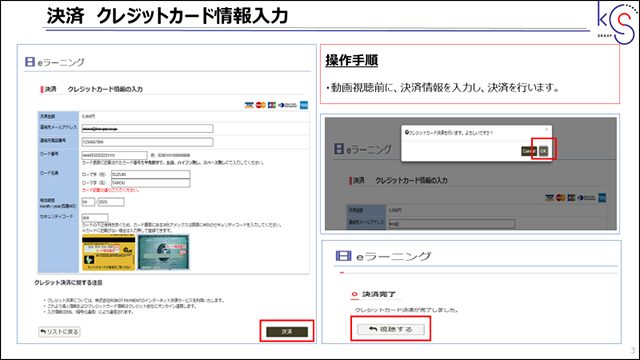
Task: Click the American Express icon on the dimmed dialog screen
Action: (x=602, y=198)
